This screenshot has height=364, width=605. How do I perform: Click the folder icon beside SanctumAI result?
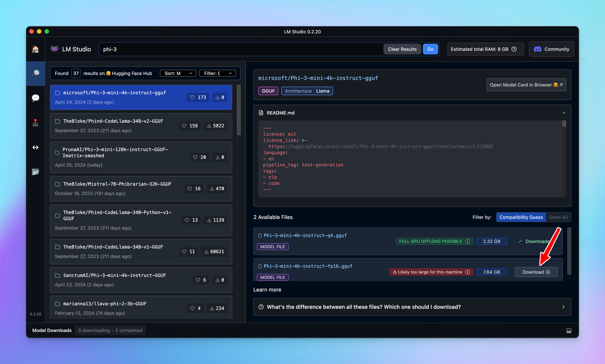click(x=58, y=275)
